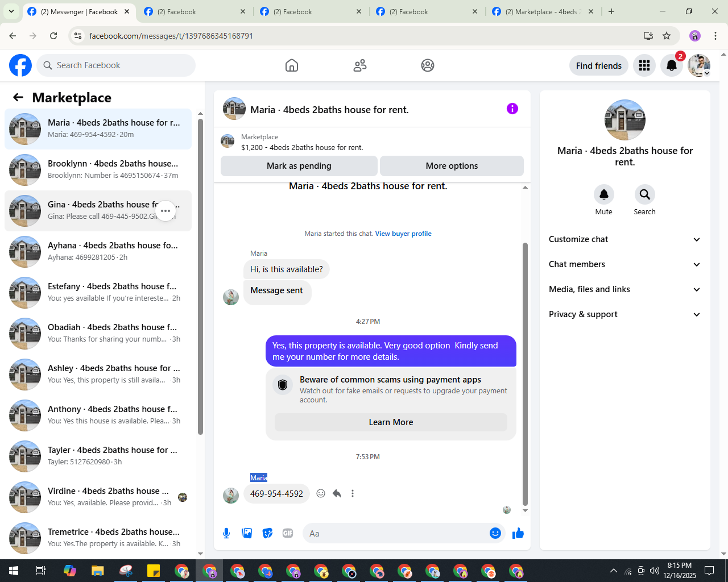Send a voice clip using microphone icon
Viewport: 728px width, 582px height.
[226, 533]
